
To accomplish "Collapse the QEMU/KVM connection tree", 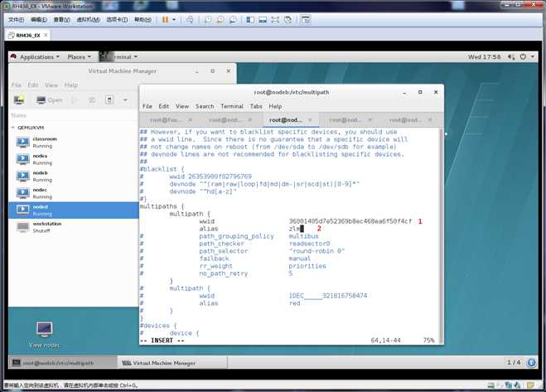I will (13, 128).
